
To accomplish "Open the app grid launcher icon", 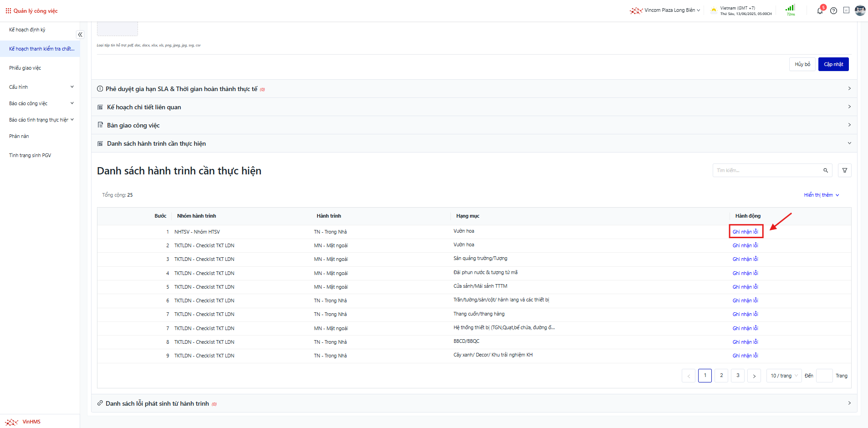I will click(8, 10).
